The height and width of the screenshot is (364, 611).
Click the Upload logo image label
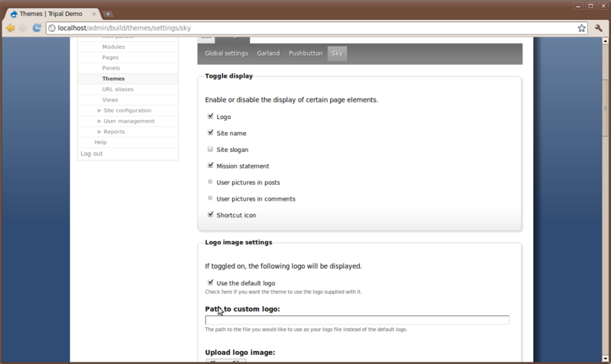pyautogui.click(x=240, y=353)
